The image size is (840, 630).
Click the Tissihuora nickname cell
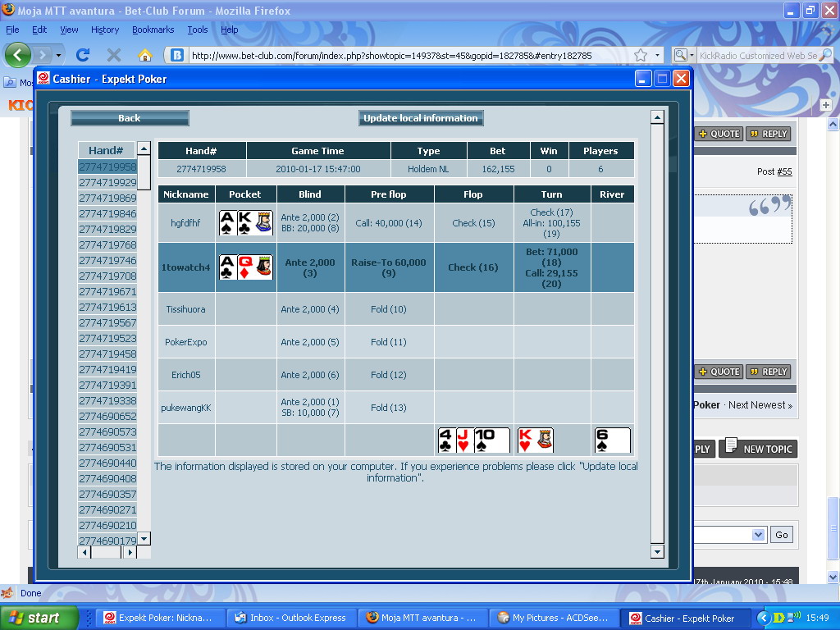(186, 309)
